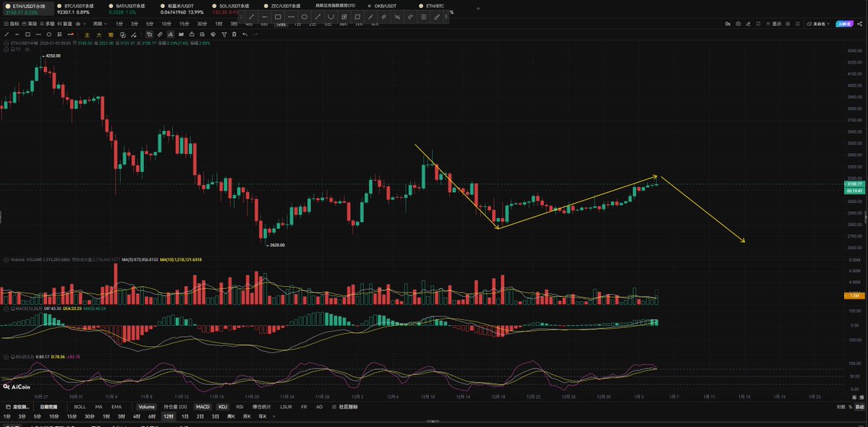This screenshot has width=868, height=427.
Task: Collapse the KDJ indicator panel
Action: click(6, 357)
